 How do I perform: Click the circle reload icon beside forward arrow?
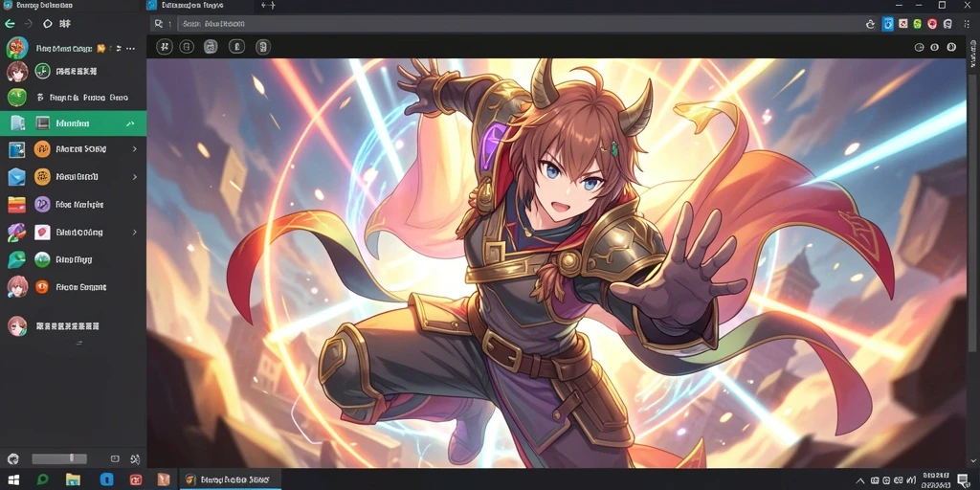[48, 24]
